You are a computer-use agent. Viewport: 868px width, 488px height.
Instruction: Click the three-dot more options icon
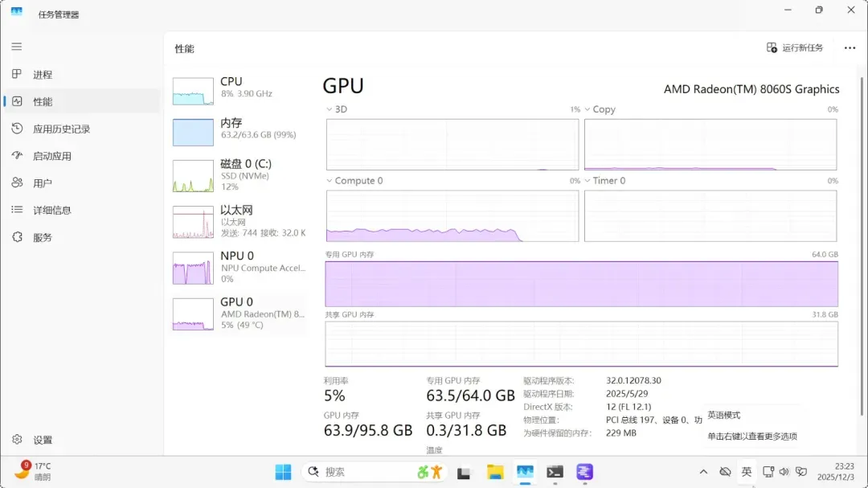pyautogui.click(x=850, y=48)
